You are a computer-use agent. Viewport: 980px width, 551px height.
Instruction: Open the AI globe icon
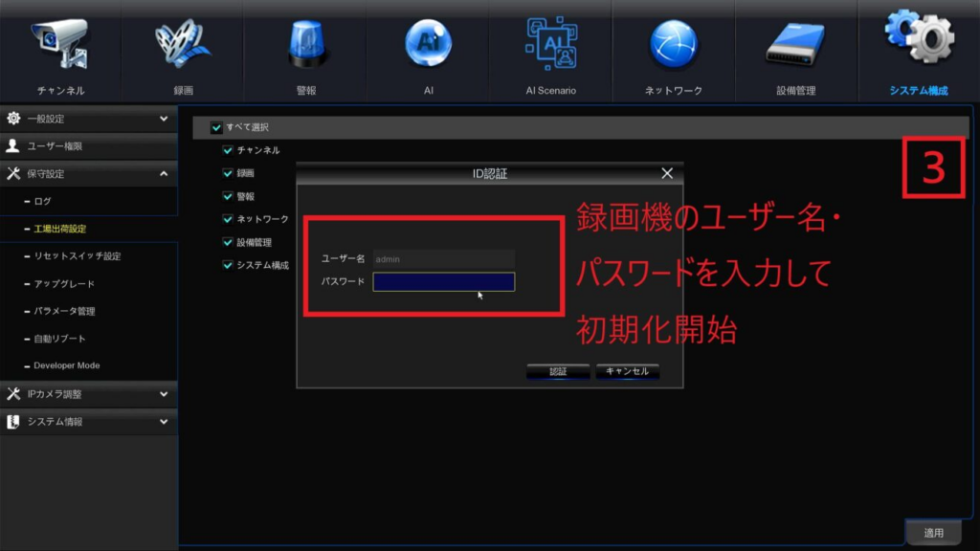click(x=428, y=45)
